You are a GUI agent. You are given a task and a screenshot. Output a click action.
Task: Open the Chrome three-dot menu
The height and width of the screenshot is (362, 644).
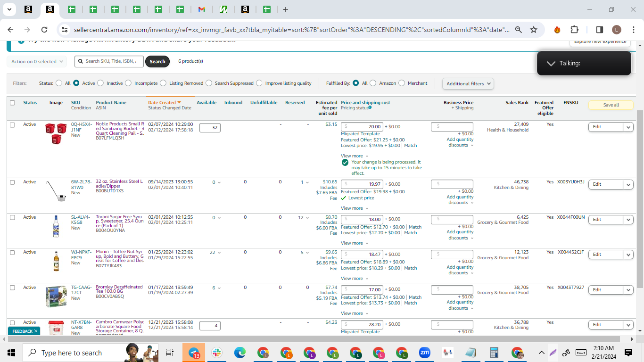[634, 30]
